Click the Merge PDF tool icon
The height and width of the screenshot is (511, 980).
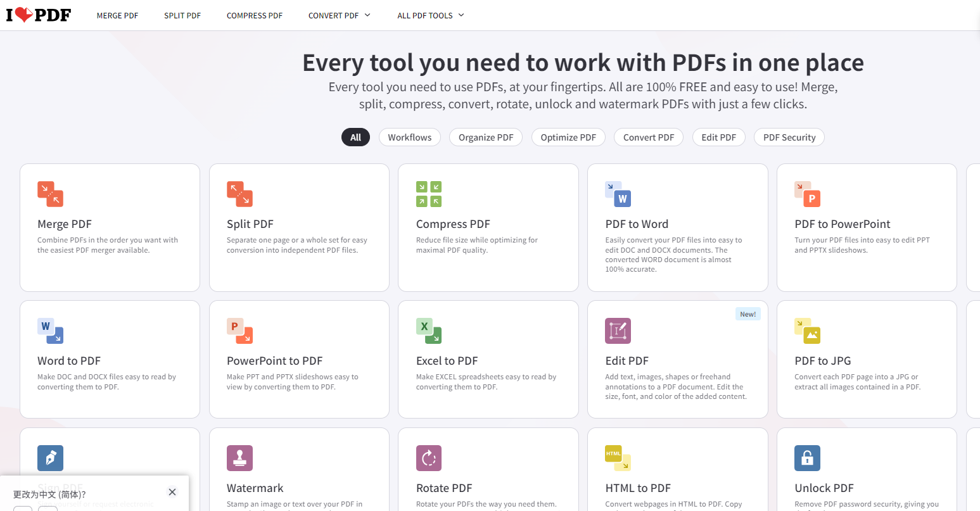[50, 194]
